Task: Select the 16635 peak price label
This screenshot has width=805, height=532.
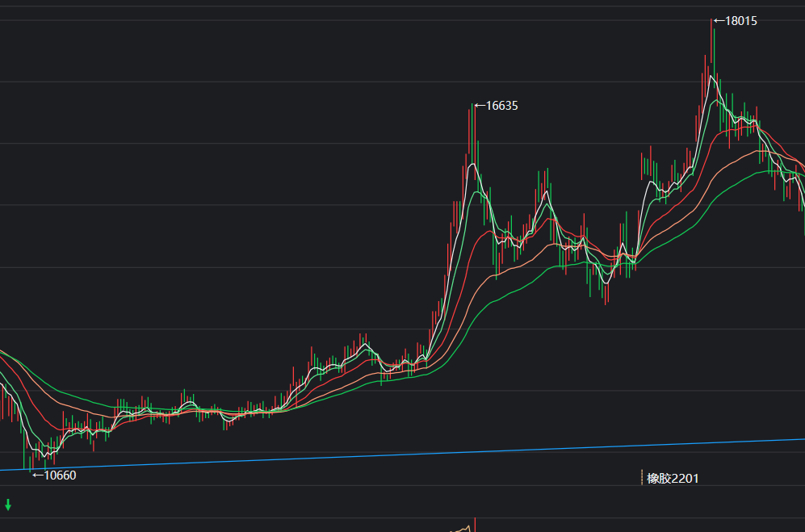Action: point(501,106)
